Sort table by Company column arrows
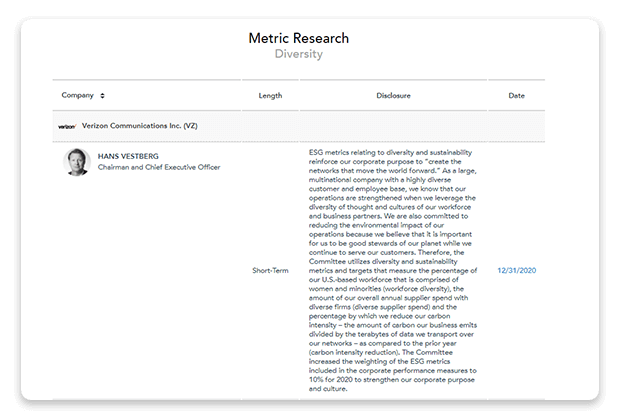 (x=102, y=96)
